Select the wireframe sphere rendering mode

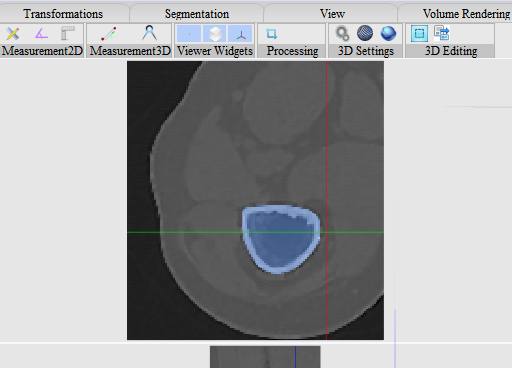coord(365,33)
